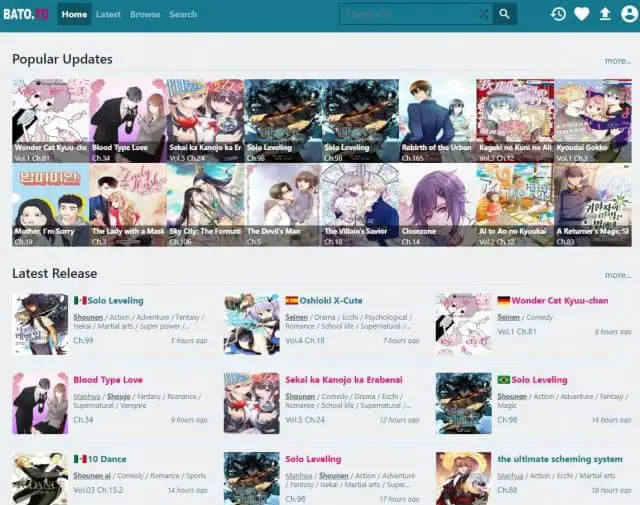The image size is (640, 505).
Task: Open Sky City cover thumbnail
Action: (x=205, y=205)
